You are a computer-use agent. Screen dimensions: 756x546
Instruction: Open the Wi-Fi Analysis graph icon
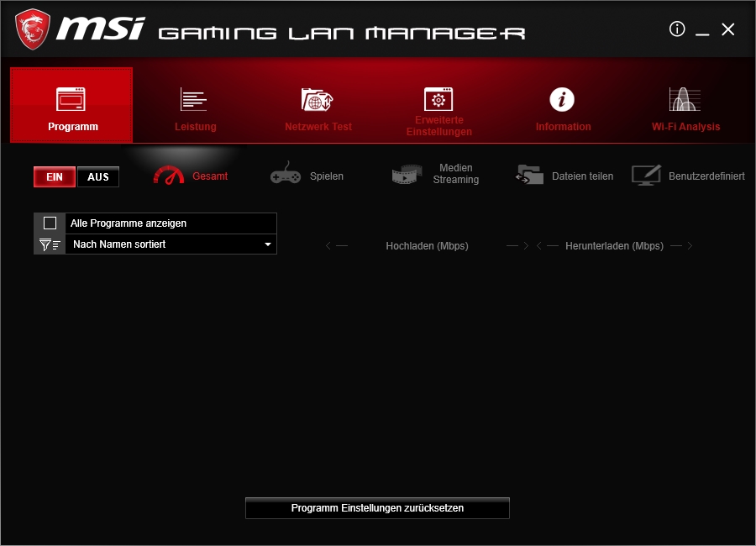tap(685, 99)
